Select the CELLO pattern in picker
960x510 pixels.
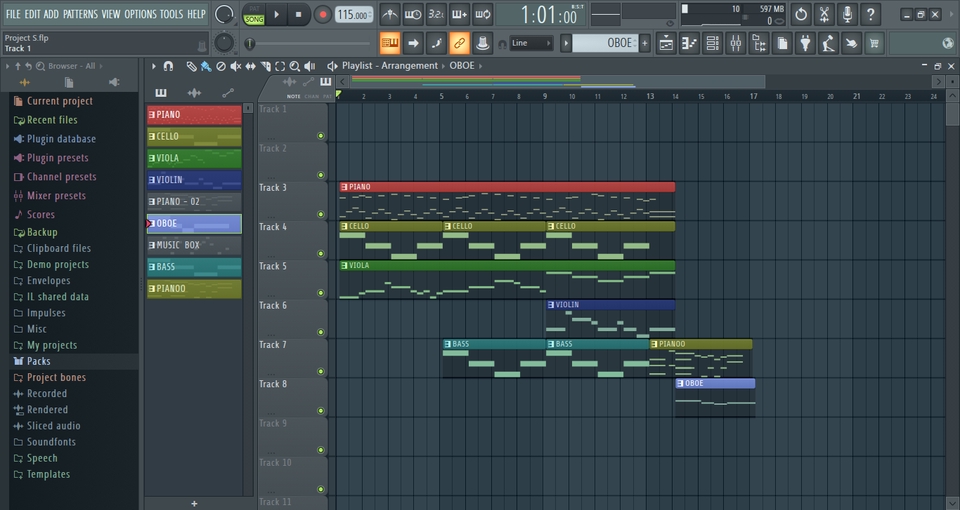click(x=194, y=137)
